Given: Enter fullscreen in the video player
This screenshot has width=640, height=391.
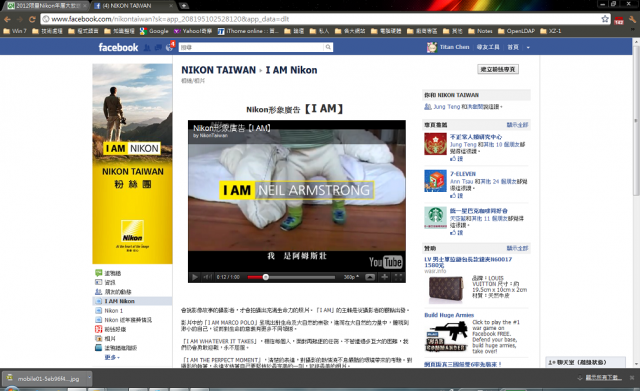Looking at the screenshot, I should [x=398, y=277].
